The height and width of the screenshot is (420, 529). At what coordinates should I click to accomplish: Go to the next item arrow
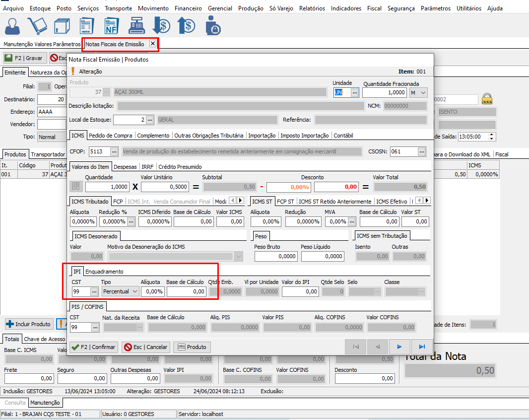click(399, 347)
